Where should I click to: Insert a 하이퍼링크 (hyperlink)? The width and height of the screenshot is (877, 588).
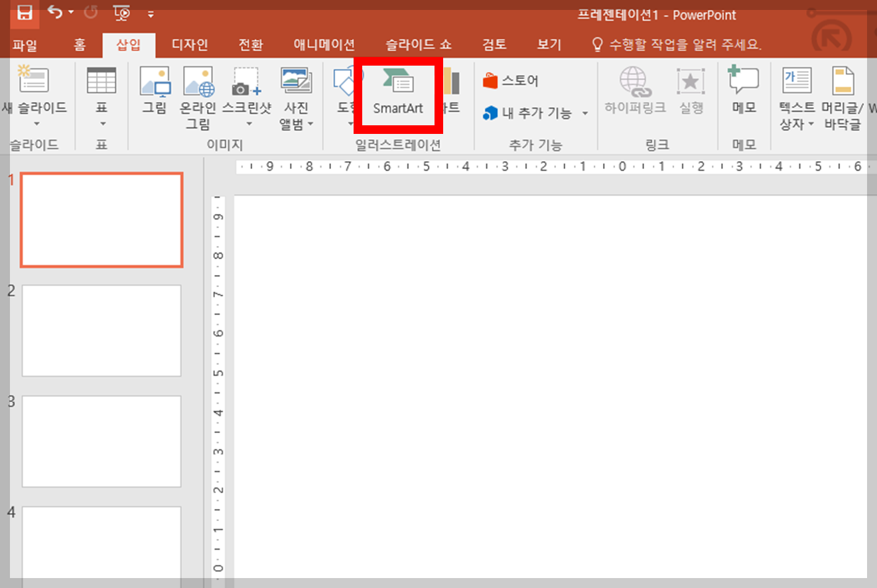point(634,93)
